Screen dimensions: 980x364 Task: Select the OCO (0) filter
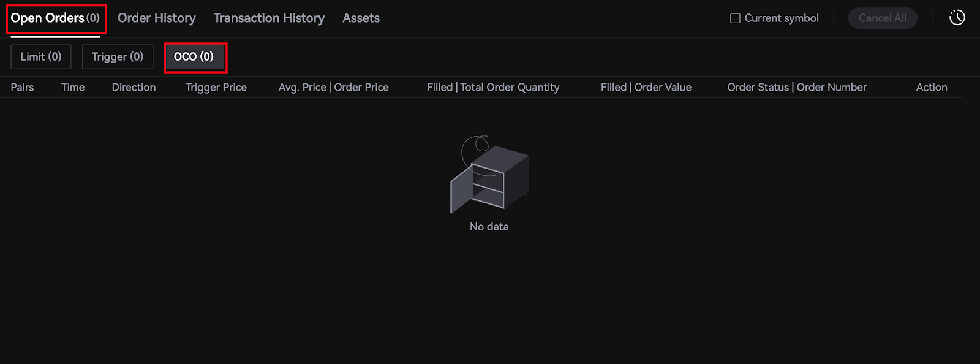pyautogui.click(x=194, y=57)
